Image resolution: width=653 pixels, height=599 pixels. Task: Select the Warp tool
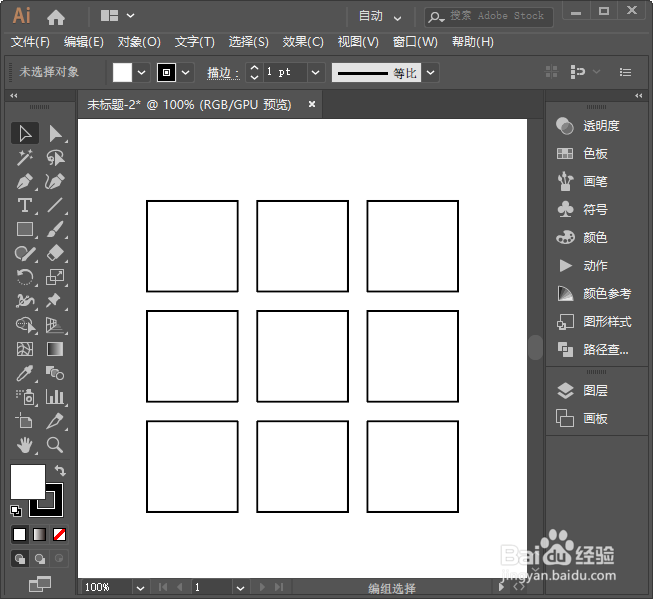point(25,301)
